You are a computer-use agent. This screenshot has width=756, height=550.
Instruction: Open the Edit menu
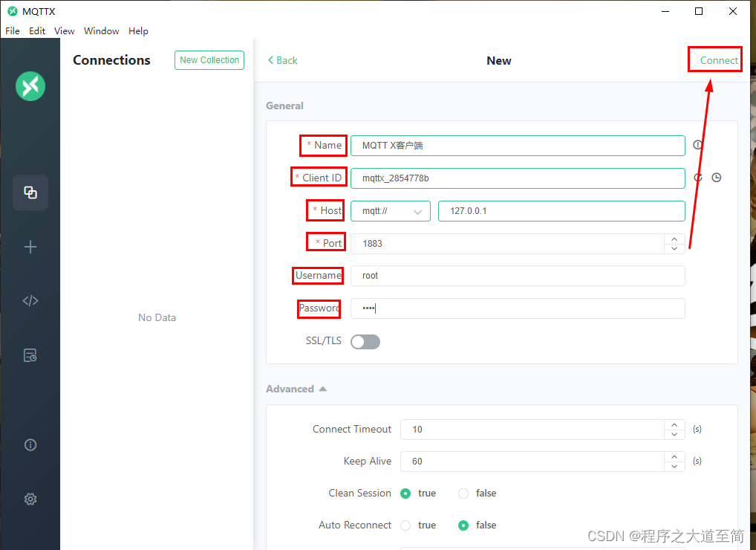coord(37,31)
